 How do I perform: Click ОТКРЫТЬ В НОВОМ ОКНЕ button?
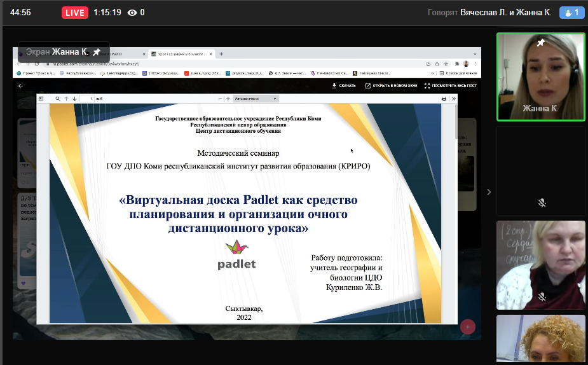pyautogui.click(x=391, y=86)
